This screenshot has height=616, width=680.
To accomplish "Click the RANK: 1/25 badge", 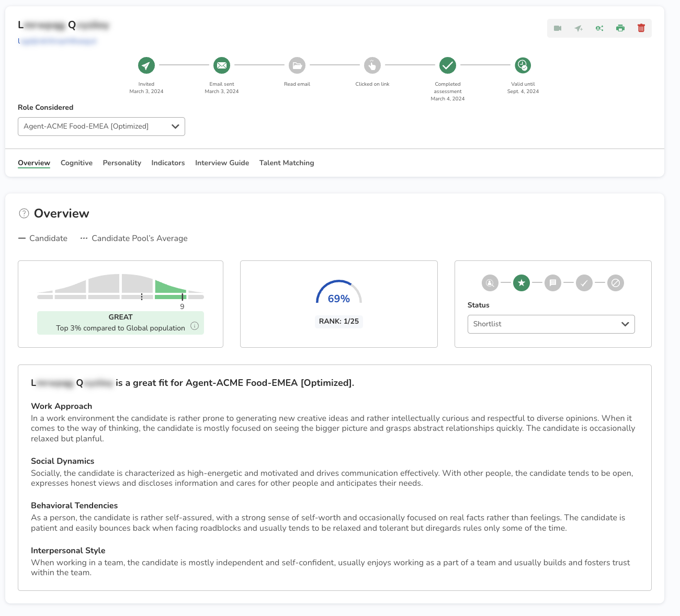I will tap(339, 321).
